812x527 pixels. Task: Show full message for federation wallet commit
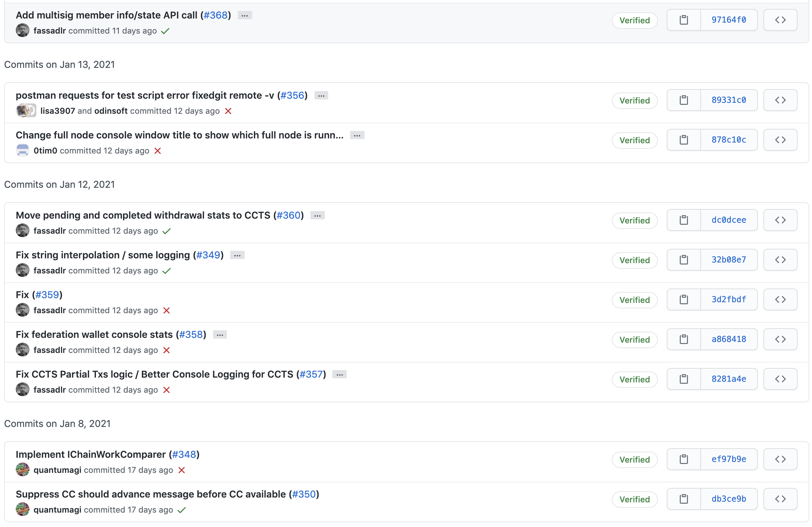pyautogui.click(x=220, y=335)
